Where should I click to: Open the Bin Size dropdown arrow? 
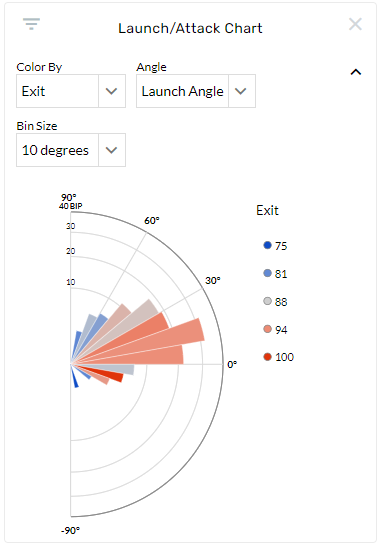[112, 150]
